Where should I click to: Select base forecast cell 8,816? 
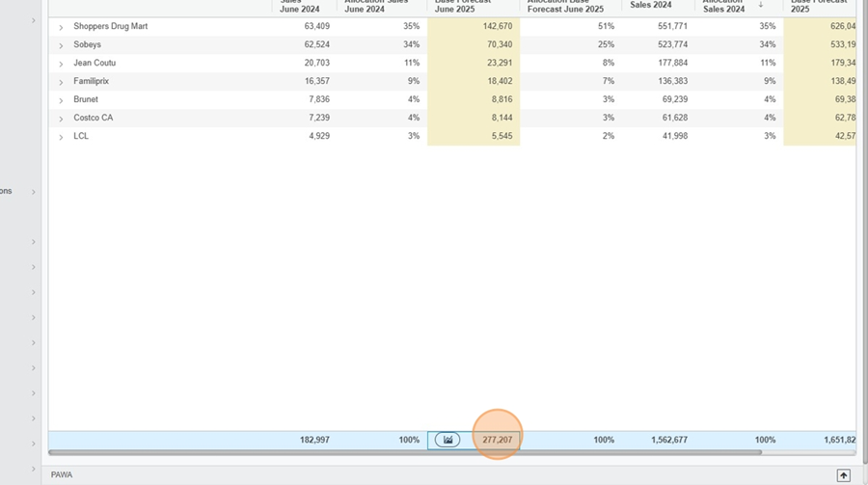coord(474,99)
